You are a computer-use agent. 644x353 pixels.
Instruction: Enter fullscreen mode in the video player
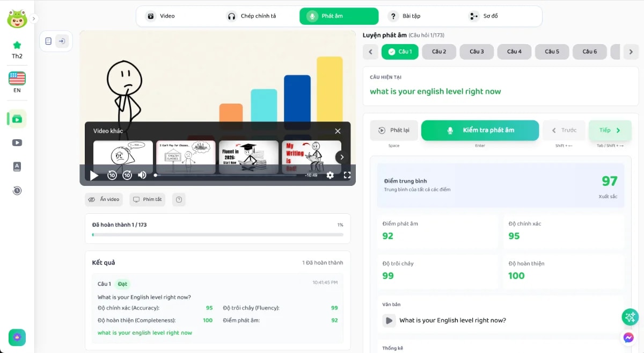[x=347, y=175]
